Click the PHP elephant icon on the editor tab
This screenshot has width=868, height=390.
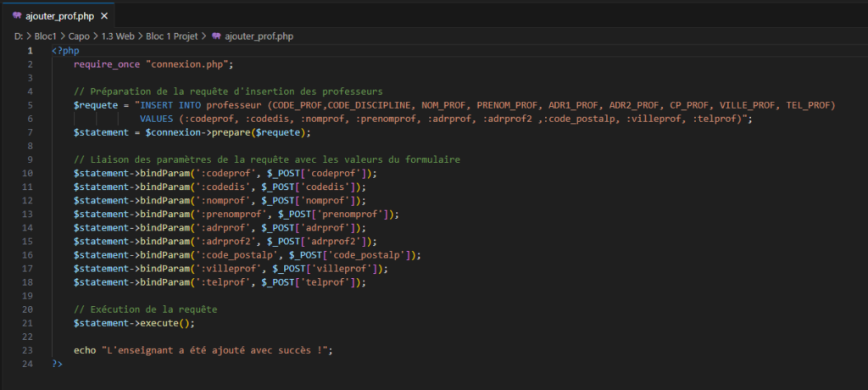(16, 16)
